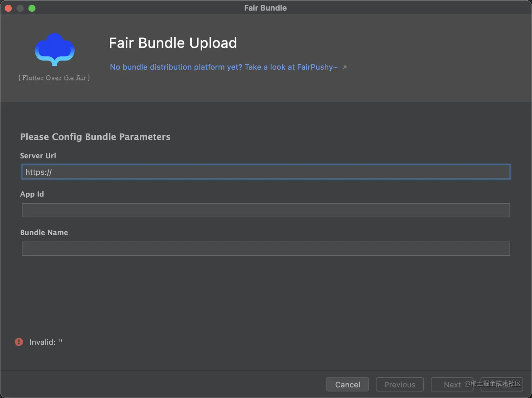
Task: Click the Bundle Name input field
Action: 266,249
